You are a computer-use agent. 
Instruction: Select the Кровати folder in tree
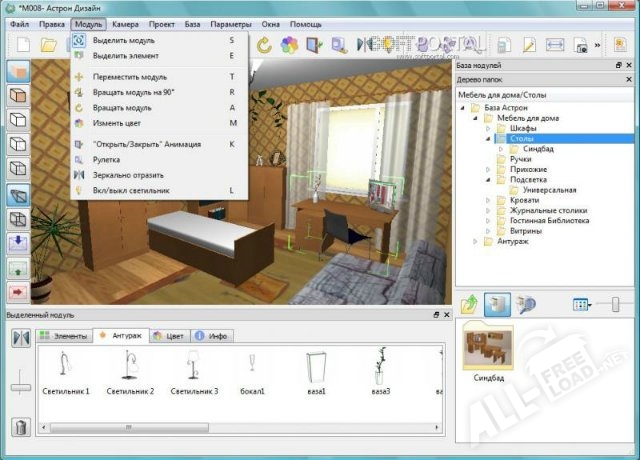click(524, 200)
